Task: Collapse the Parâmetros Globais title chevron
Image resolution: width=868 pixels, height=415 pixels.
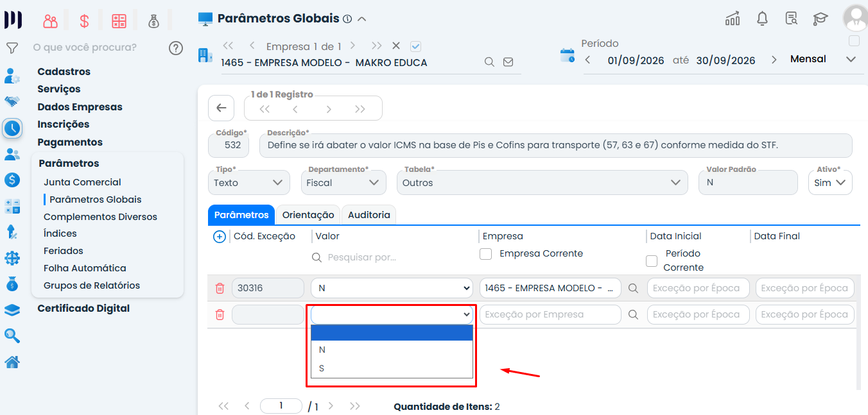Action: coord(362,19)
